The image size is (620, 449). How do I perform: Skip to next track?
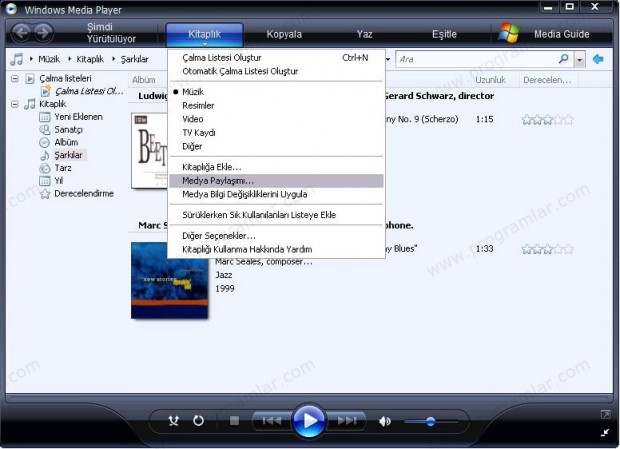(347, 421)
